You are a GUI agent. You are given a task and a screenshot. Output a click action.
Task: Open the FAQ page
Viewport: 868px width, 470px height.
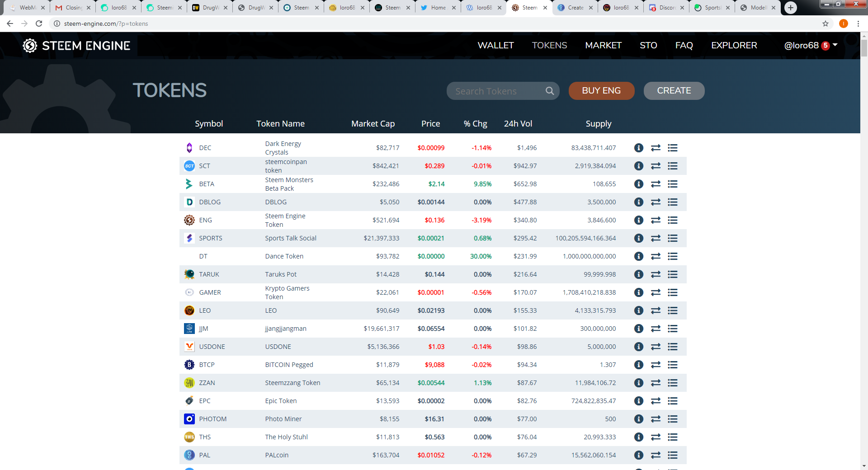point(684,45)
